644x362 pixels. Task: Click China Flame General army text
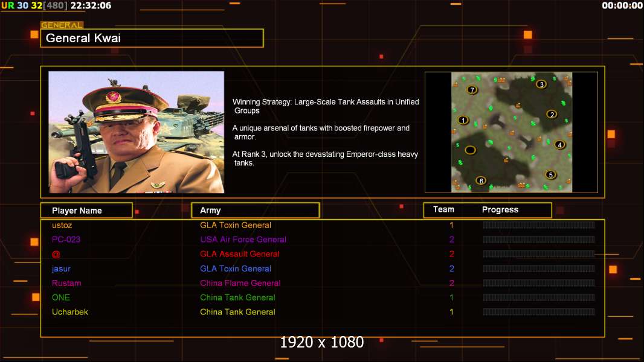(x=240, y=283)
